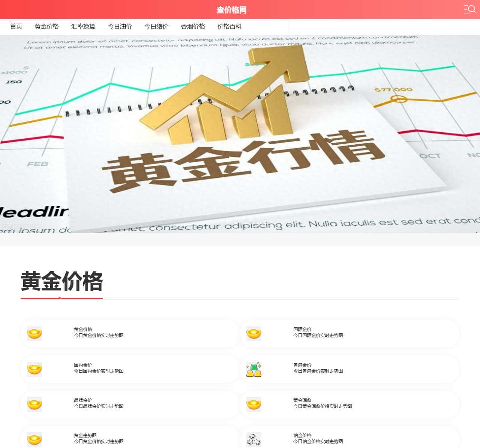Click the 黄金行情 hero banner image

240,135
